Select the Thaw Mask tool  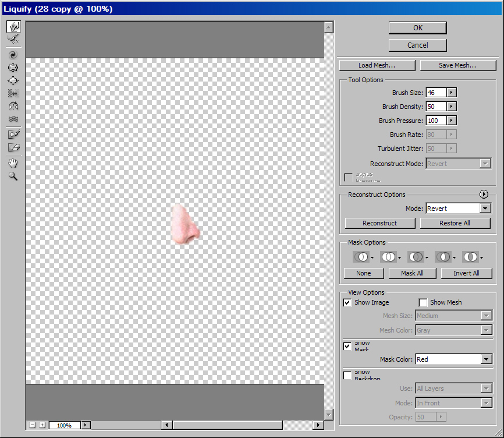tap(13, 147)
